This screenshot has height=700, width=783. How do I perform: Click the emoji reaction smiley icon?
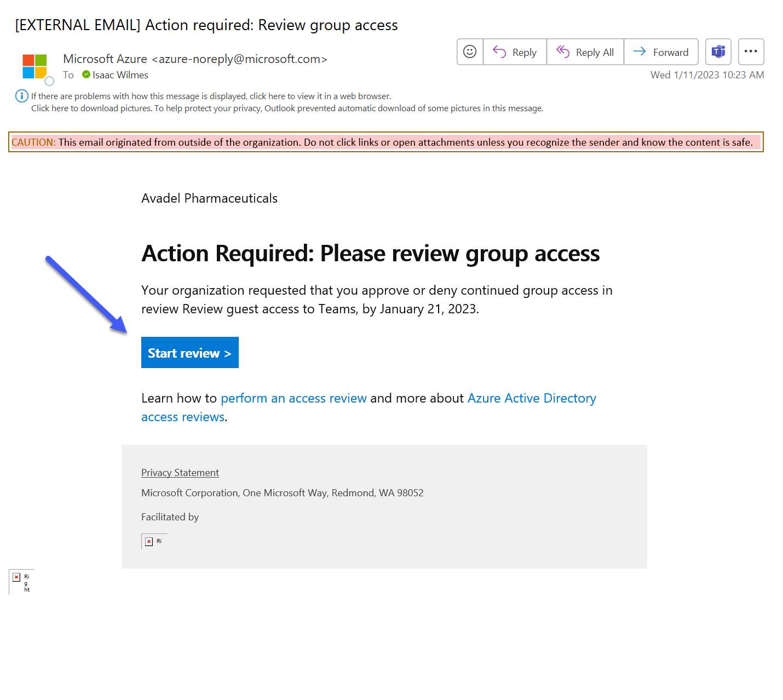[470, 52]
